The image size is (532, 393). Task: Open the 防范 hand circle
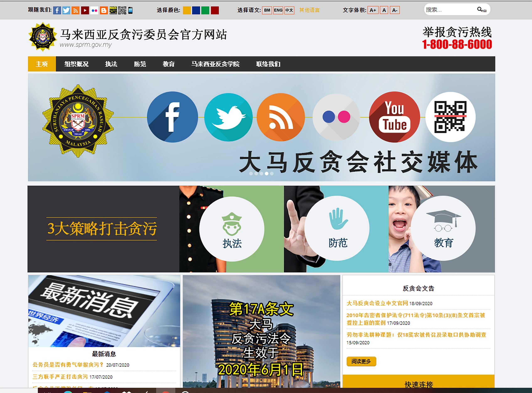pyautogui.click(x=337, y=228)
